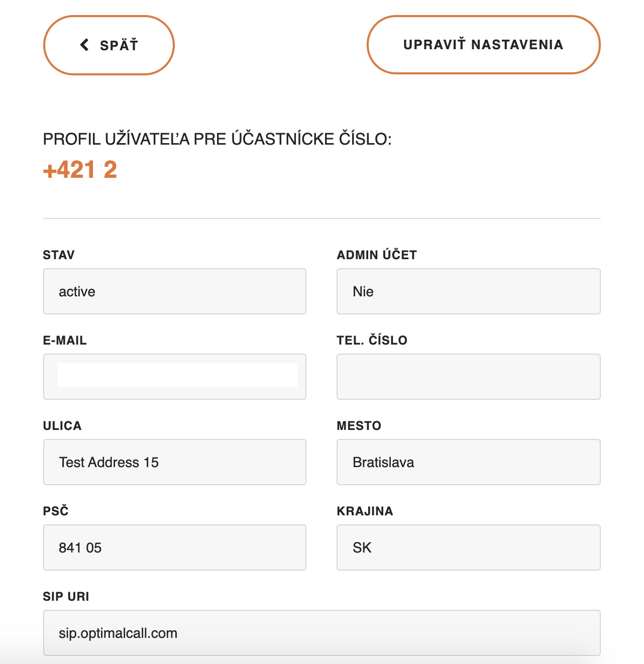This screenshot has height=664, width=644.
Task: Click the KRAJINA field label
Action: click(365, 511)
